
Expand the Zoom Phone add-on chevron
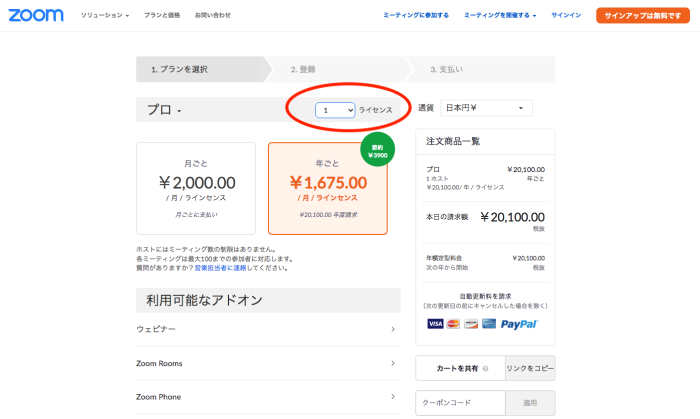(x=393, y=397)
